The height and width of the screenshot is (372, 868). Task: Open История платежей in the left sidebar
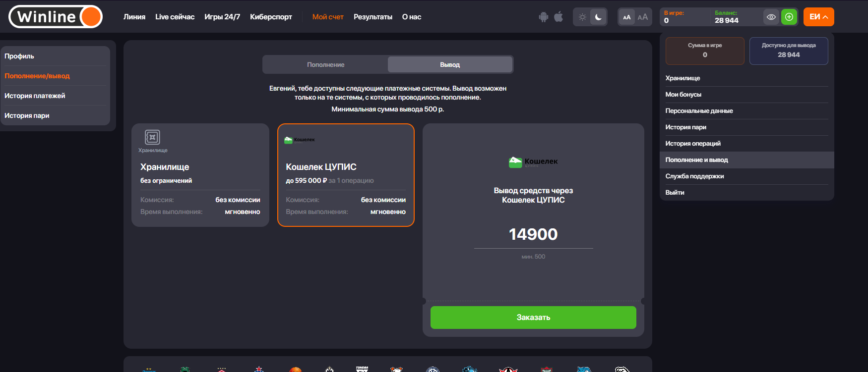click(x=35, y=96)
